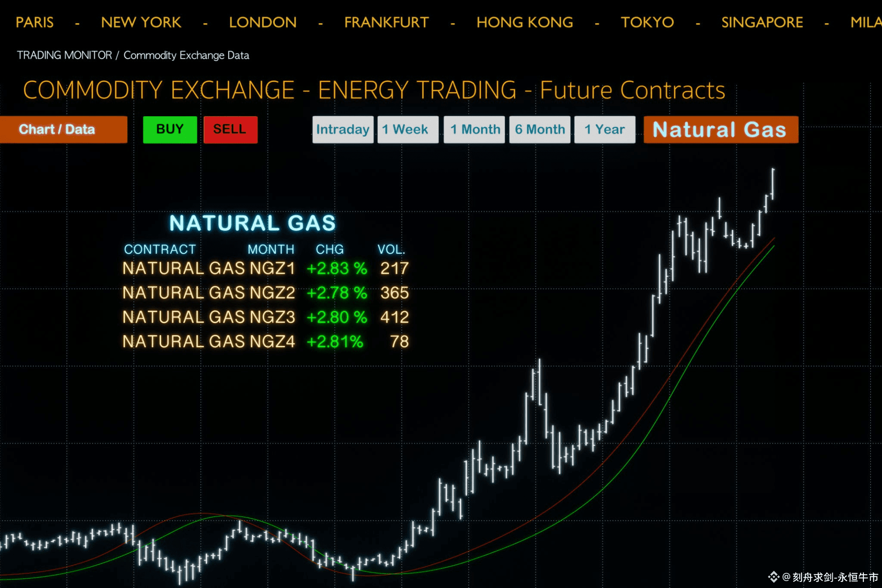Pick FRANKFURT from the exchange list
The image size is (882, 588).
pyautogui.click(x=386, y=22)
